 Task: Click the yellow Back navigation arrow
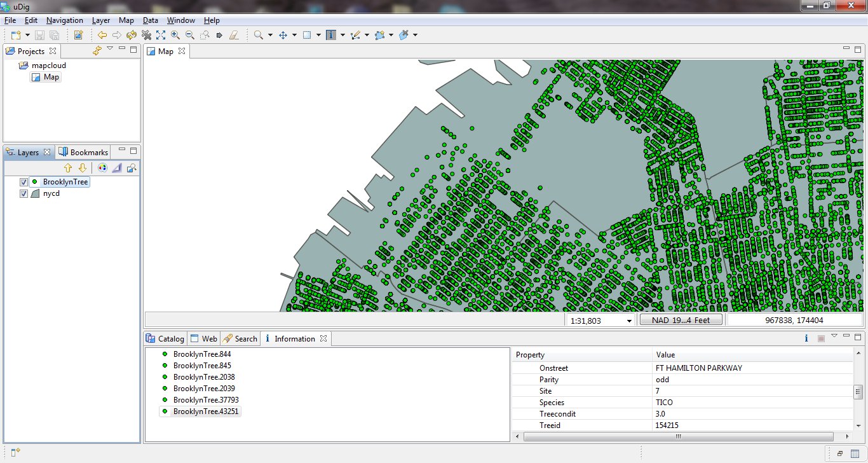[x=102, y=35]
